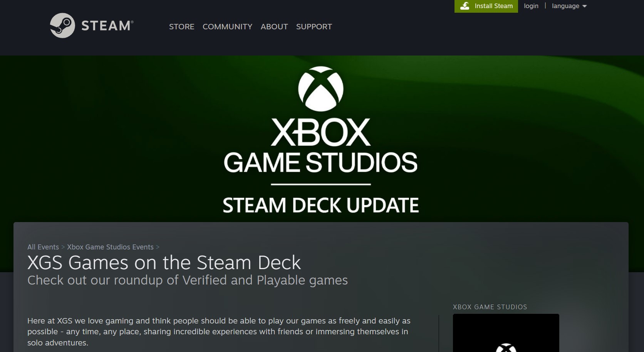Click paragraph starting 'Here at XGS we love'

coord(219,332)
